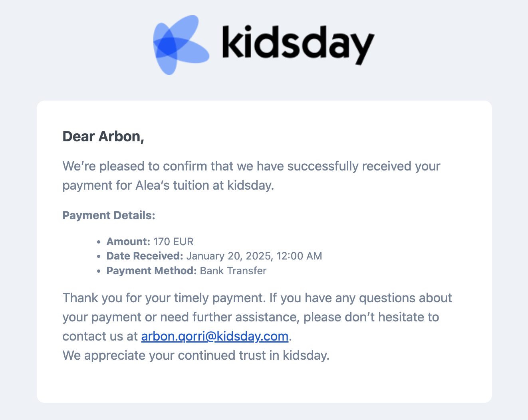This screenshot has width=528, height=420.
Task: Click the payment confirmation opening paragraph
Action: pos(251,176)
